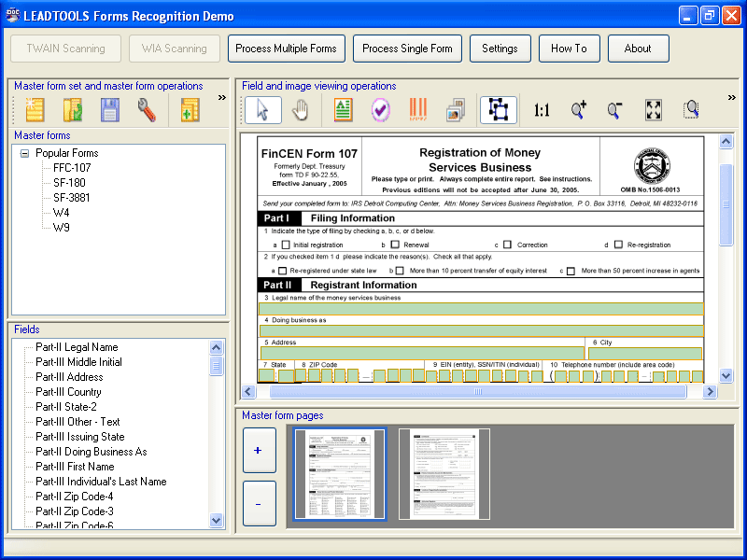
Task: Select Part-III Individual's Last Name field
Action: pos(101,482)
